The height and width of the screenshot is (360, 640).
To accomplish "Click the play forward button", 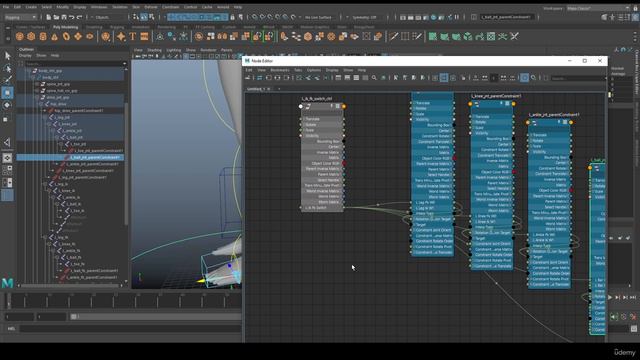I will tap(609, 298).
